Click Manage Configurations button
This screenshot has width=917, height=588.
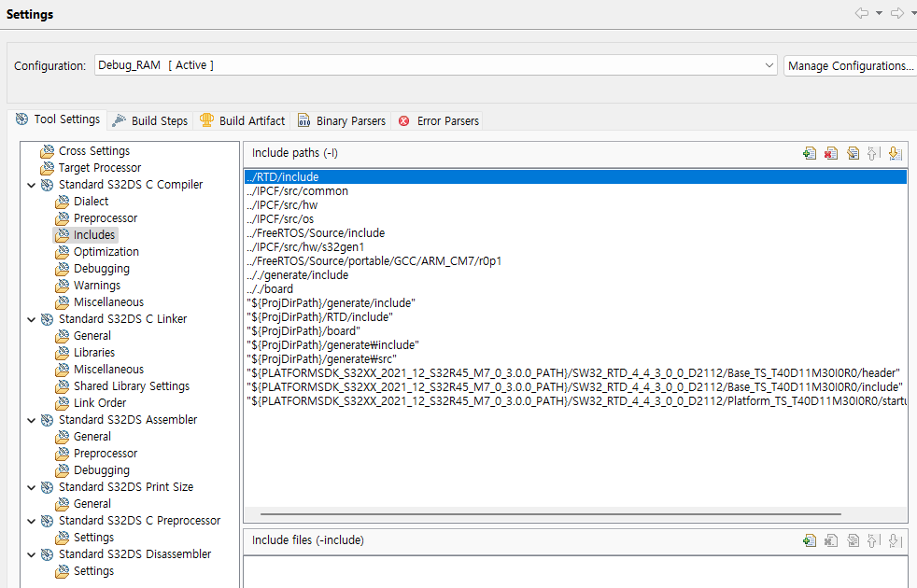click(x=851, y=65)
